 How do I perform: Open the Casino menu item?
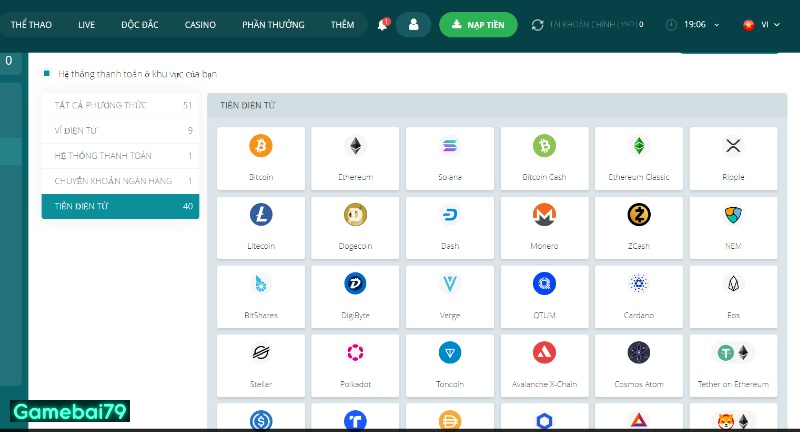[x=200, y=24]
